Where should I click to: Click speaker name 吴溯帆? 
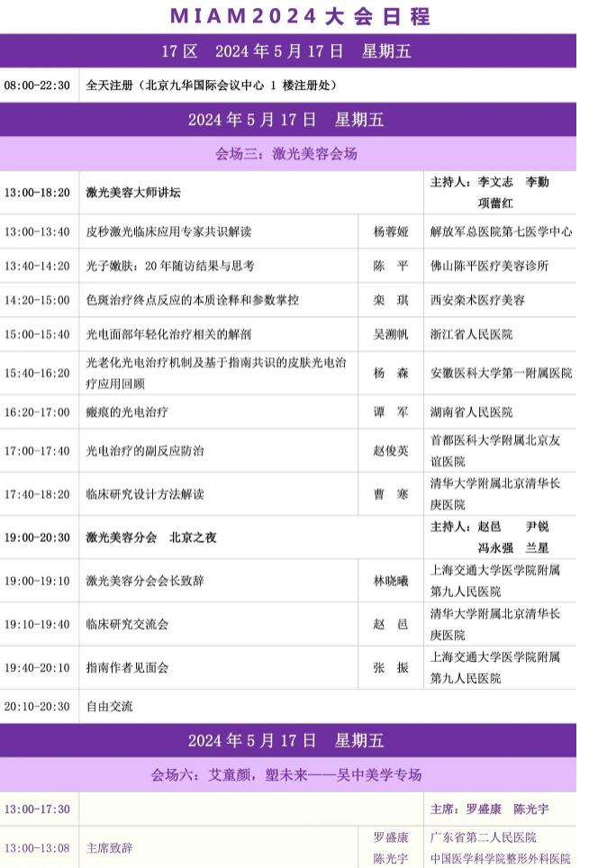click(x=391, y=334)
